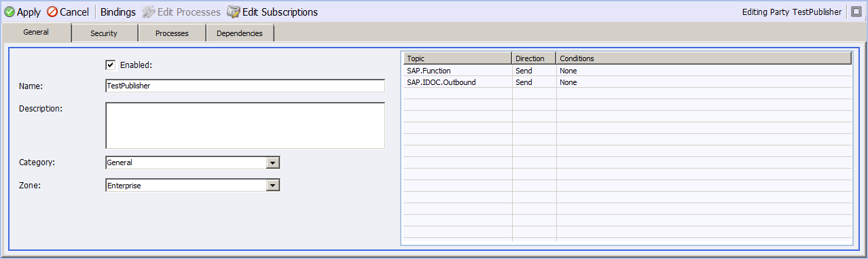Image resolution: width=868 pixels, height=259 pixels.
Task: Click the Name input field
Action: pyautogui.click(x=245, y=86)
